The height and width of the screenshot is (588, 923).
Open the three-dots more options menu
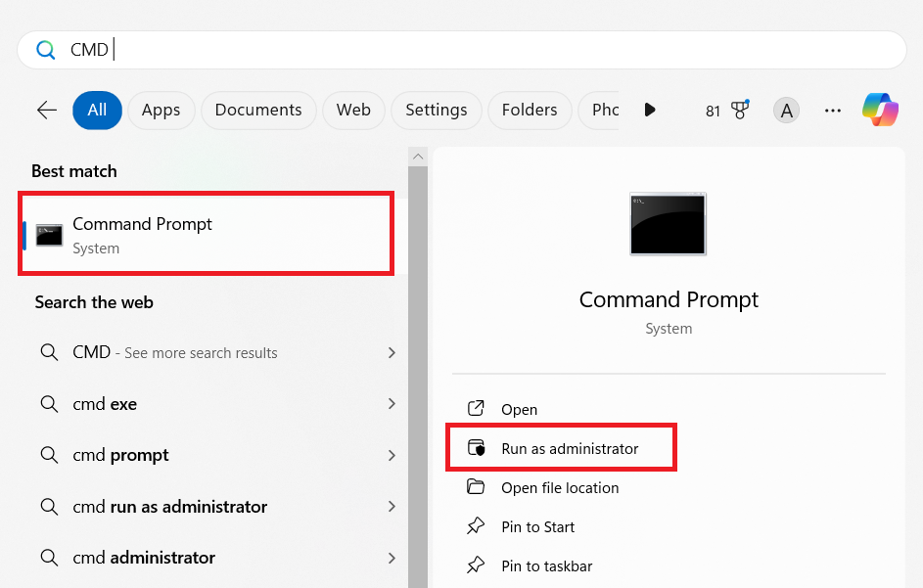coord(833,111)
